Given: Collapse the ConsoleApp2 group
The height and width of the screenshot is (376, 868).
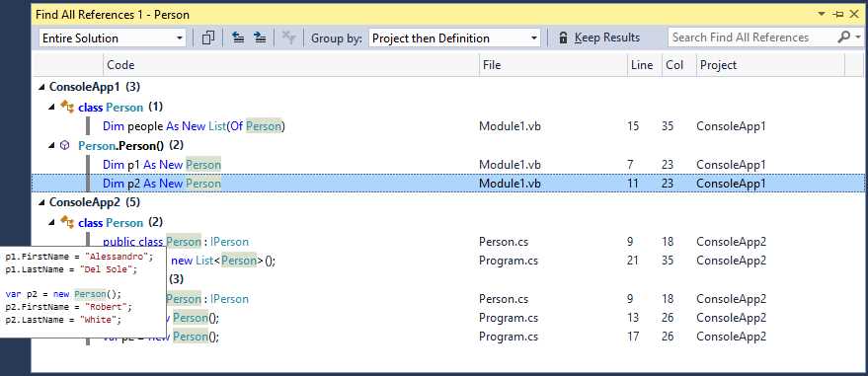Looking at the screenshot, I should click(41, 202).
